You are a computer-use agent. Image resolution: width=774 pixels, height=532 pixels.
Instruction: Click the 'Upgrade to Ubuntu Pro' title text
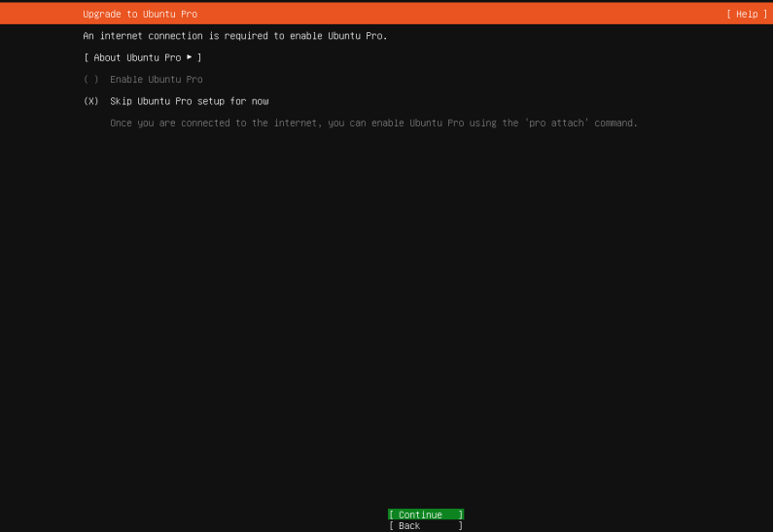(140, 15)
